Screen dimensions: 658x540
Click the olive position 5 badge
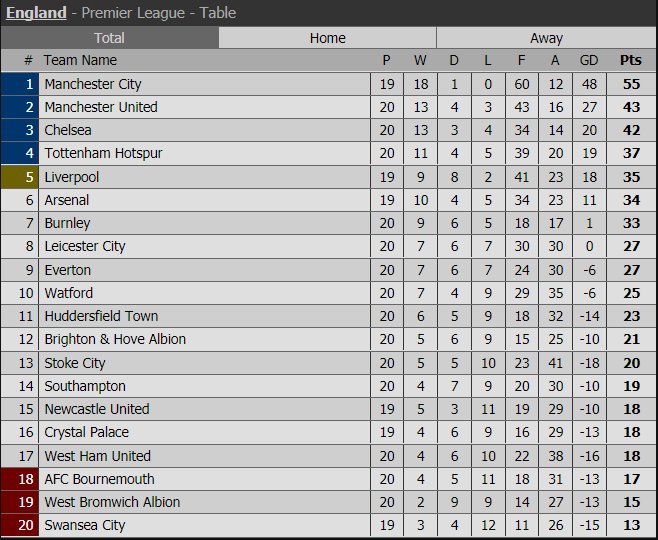pos(20,177)
